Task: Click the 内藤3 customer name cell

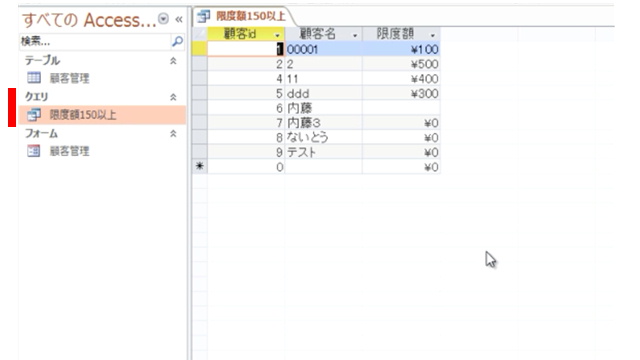Action: [x=323, y=122]
